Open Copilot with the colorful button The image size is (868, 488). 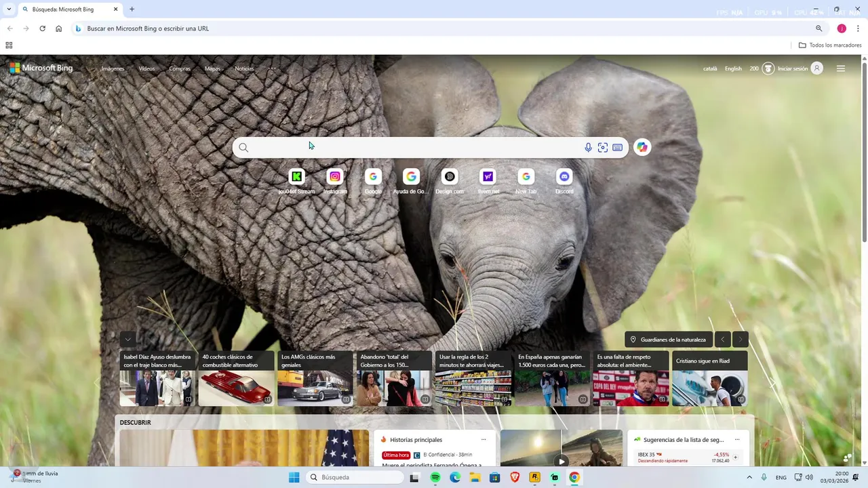pyautogui.click(x=642, y=147)
